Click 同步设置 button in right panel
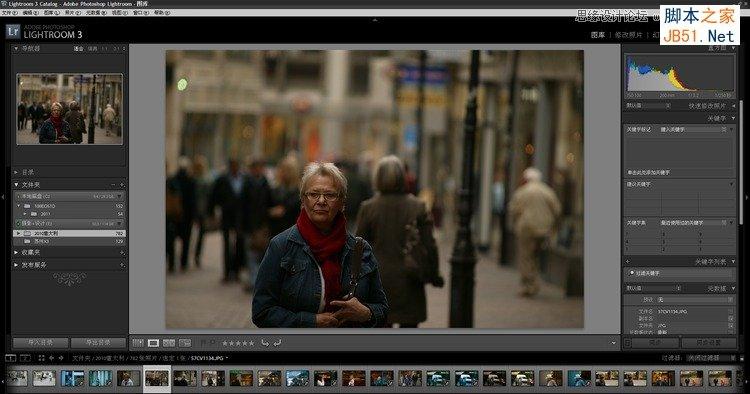 (709, 343)
